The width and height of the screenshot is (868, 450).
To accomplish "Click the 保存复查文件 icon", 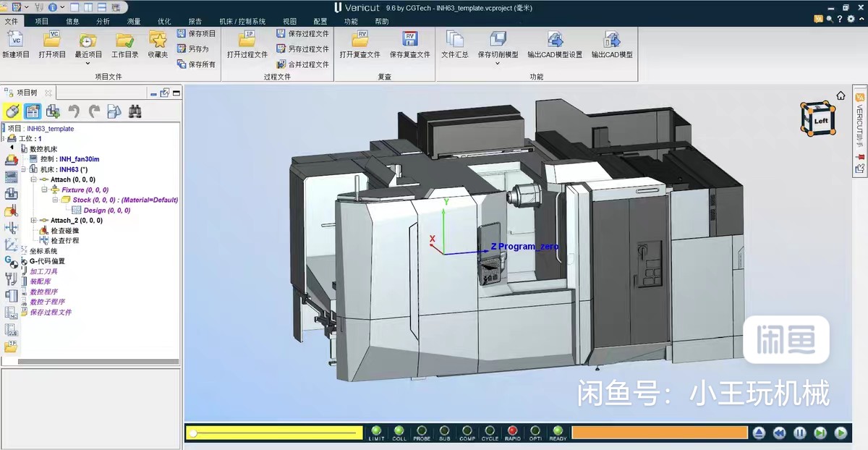I will coord(410,39).
